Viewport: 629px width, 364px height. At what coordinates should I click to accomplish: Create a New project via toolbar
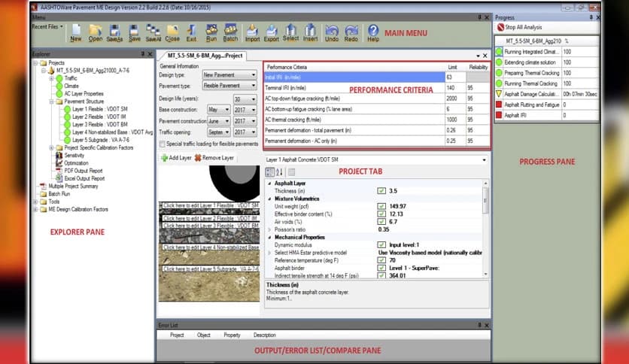(76, 31)
